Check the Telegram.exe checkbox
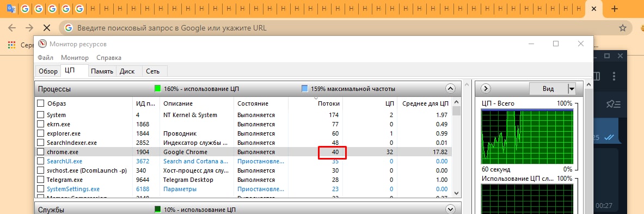The image size is (644, 214). (41, 180)
